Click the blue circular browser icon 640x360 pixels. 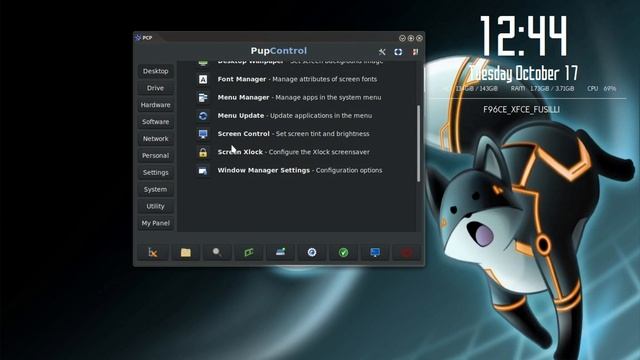click(312, 253)
